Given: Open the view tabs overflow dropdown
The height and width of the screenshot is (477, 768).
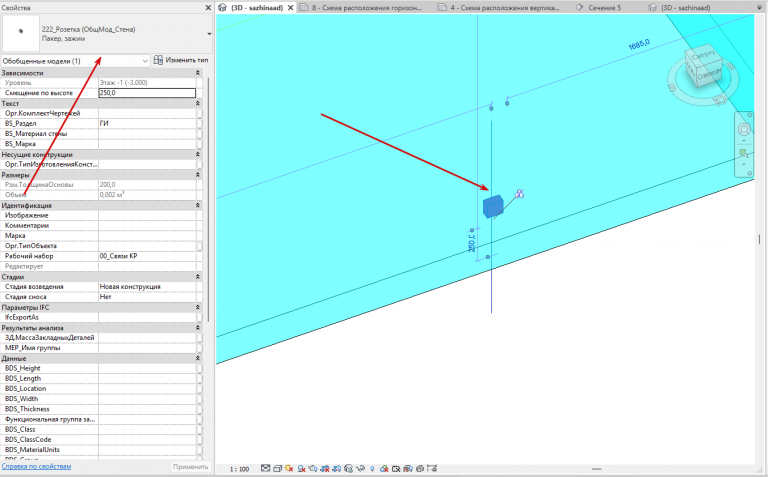Looking at the screenshot, I should click(760, 8).
